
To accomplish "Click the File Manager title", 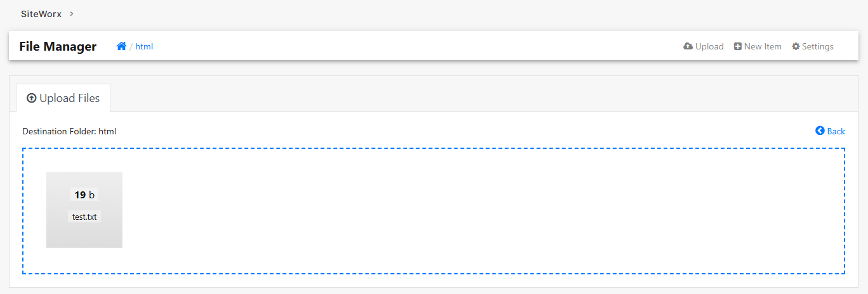I will pos(58,46).
